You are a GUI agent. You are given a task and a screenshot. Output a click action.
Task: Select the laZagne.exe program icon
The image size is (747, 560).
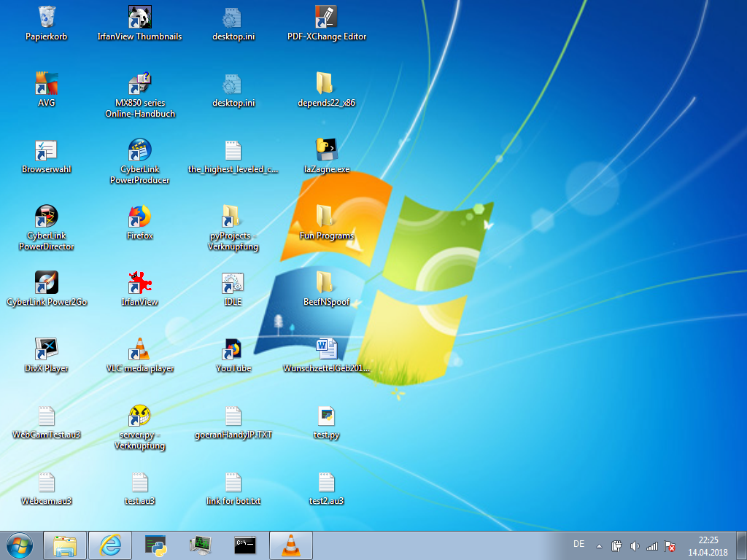(326, 156)
